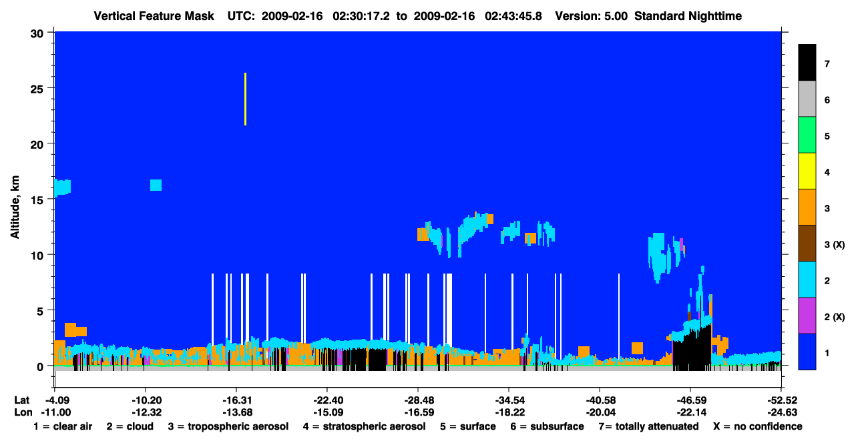This screenshot has height=445, width=868.
Task: Click the green surface color swatch
Action: click(807, 135)
